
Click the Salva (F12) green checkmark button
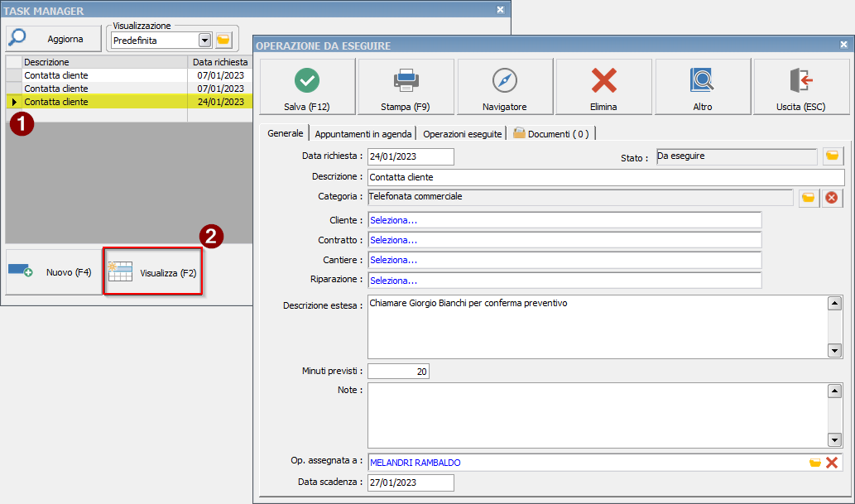point(307,87)
